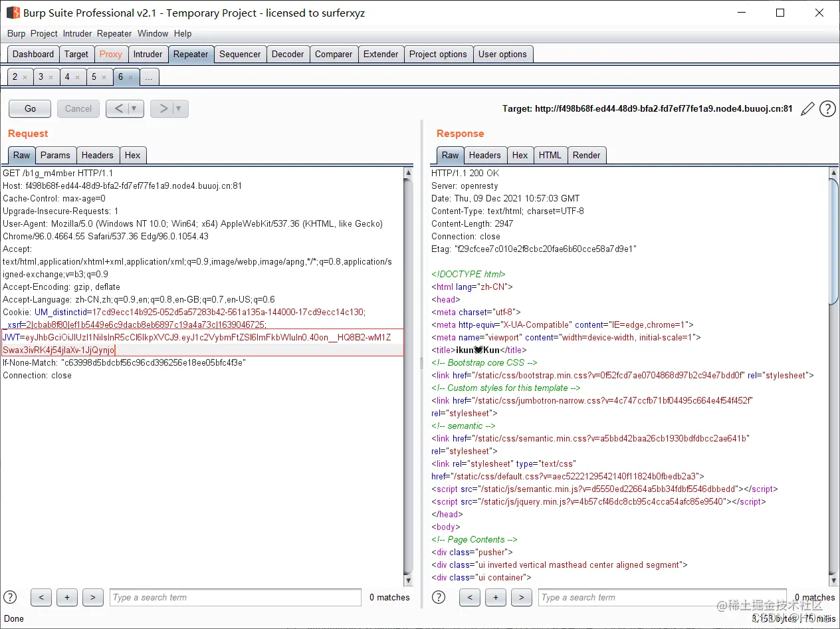This screenshot has width=840, height=629.
Task: Click response search previous match button
Action: coord(470,597)
